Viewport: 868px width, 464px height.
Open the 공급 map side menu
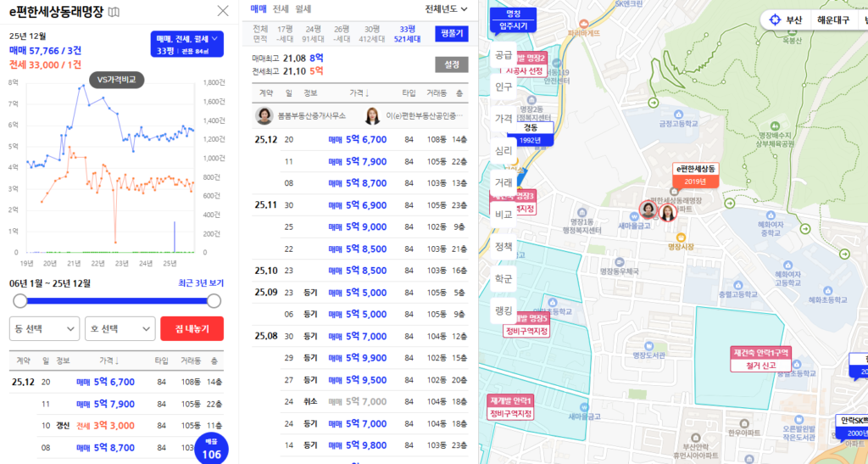[504, 55]
